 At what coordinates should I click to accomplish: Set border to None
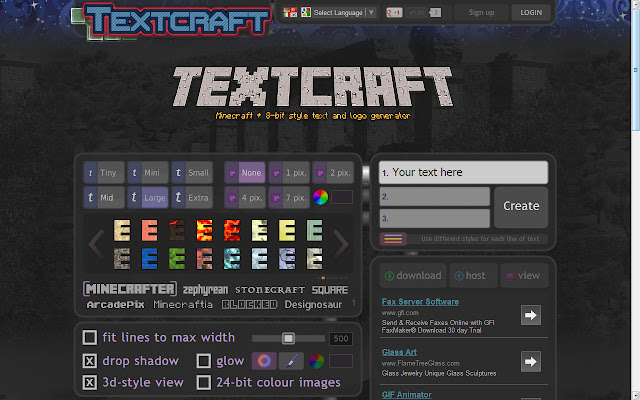pyautogui.click(x=245, y=173)
